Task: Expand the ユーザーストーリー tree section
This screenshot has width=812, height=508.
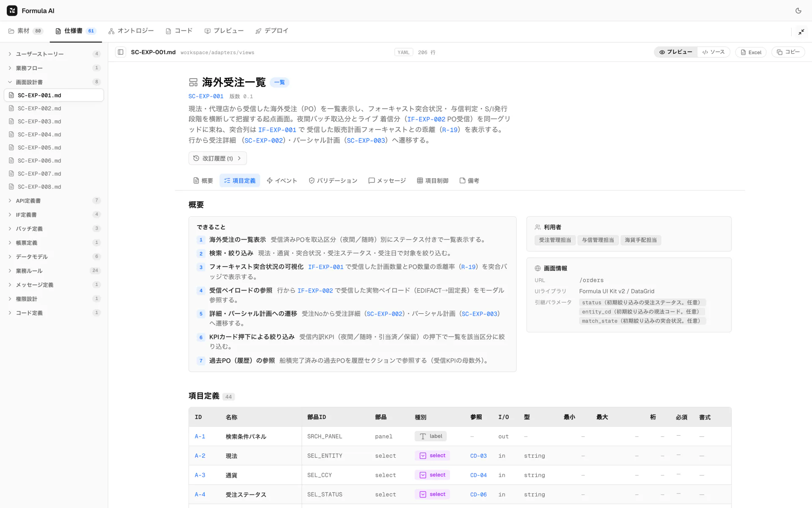Action: coord(54,54)
